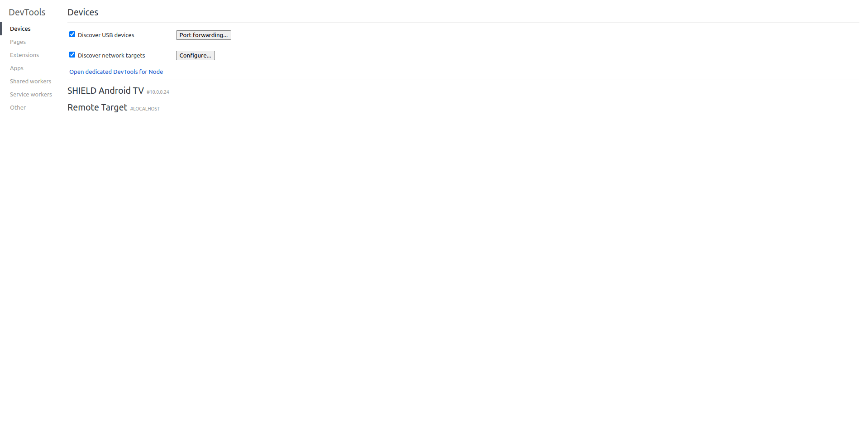Click the SHIELD Android TV device heading
This screenshot has width=868, height=423.
(105, 91)
